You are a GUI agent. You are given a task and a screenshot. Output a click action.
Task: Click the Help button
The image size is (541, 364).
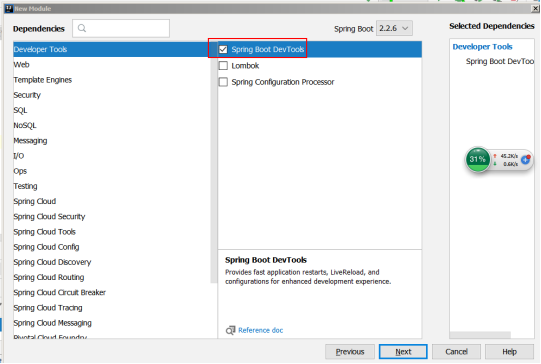(509, 352)
